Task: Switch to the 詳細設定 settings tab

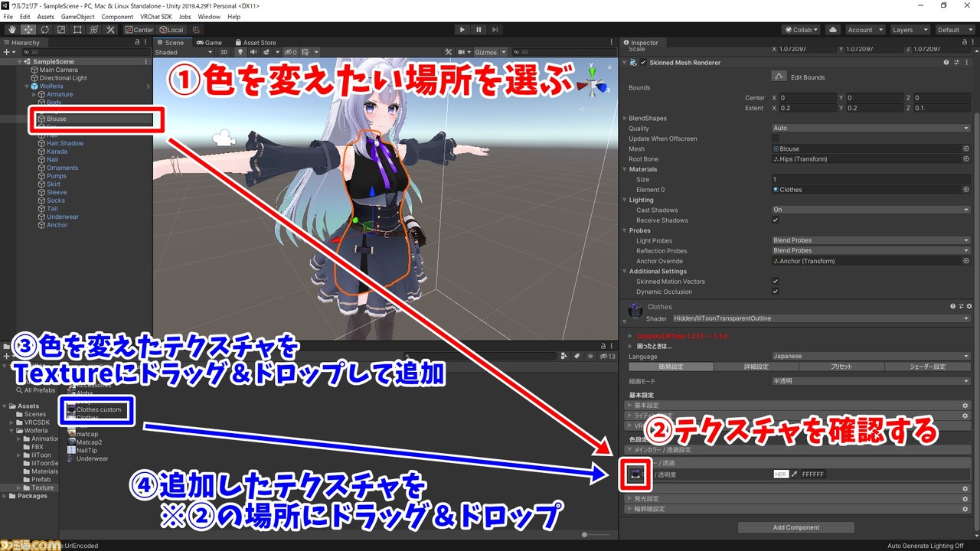Action: point(755,367)
